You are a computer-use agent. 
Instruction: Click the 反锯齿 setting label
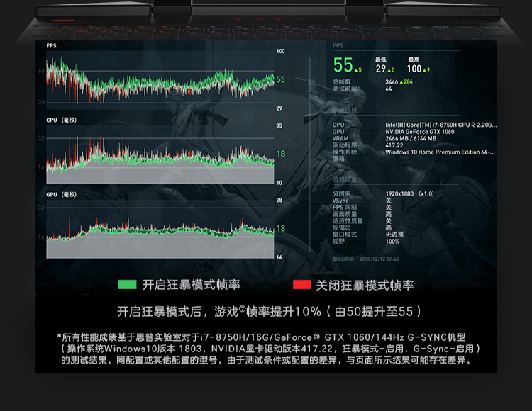[x=342, y=227]
